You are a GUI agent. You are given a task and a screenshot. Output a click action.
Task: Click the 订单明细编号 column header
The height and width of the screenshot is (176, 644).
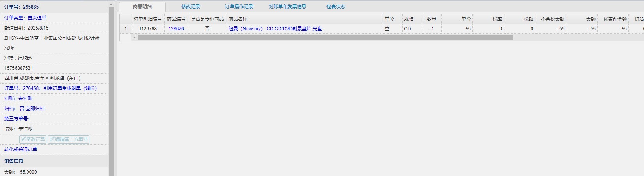click(x=147, y=19)
